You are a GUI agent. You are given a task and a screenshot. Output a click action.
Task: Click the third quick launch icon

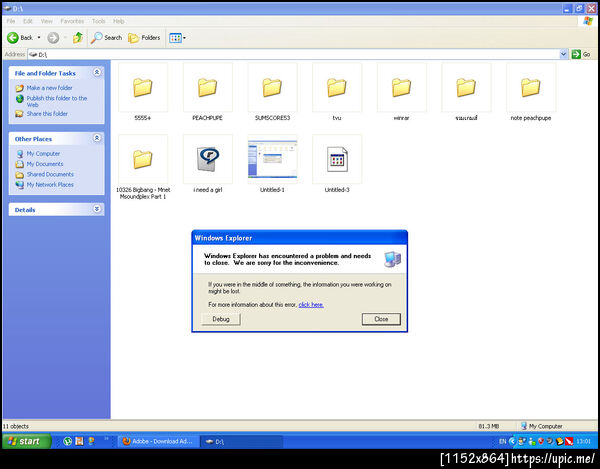point(91,441)
